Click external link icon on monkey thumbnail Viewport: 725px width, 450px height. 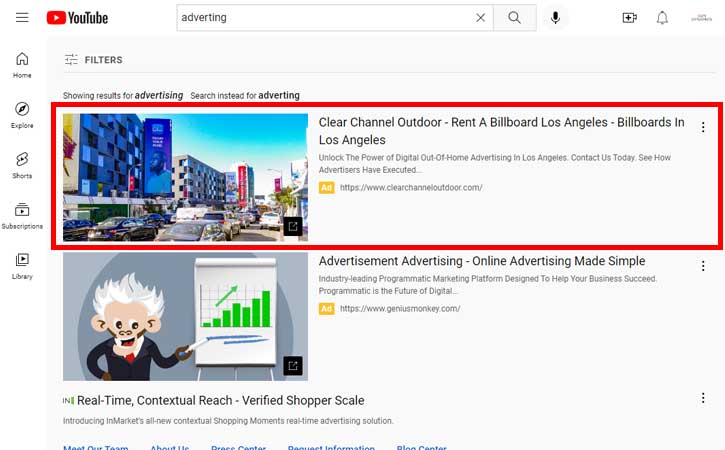(293, 366)
